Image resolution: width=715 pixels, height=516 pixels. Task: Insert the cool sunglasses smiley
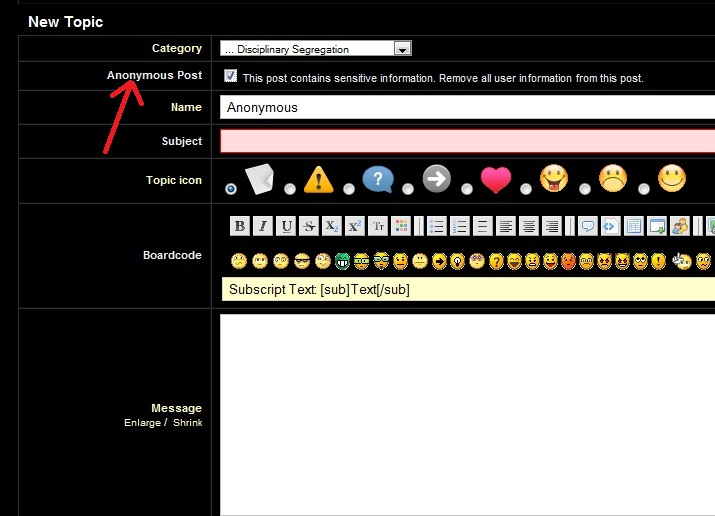(301, 262)
